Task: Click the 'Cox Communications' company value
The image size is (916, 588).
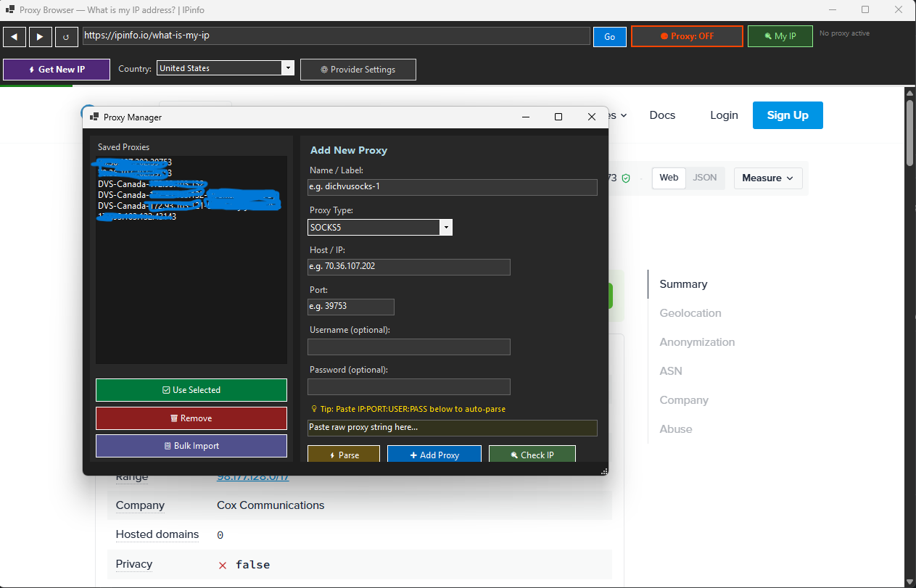Action: (x=271, y=505)
